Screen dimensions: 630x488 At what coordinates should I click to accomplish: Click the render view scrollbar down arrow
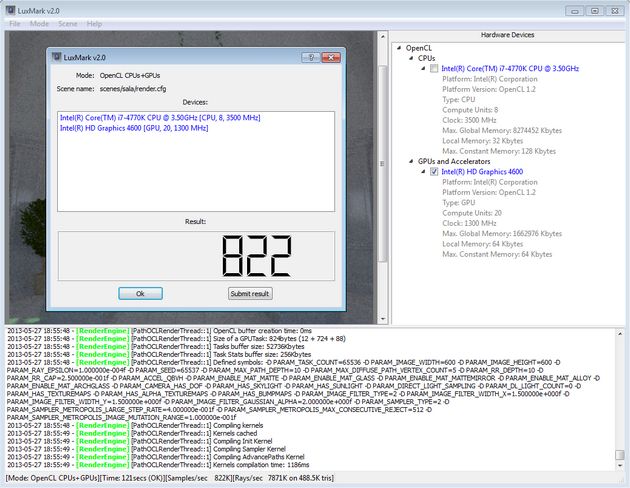pos(382,319)
